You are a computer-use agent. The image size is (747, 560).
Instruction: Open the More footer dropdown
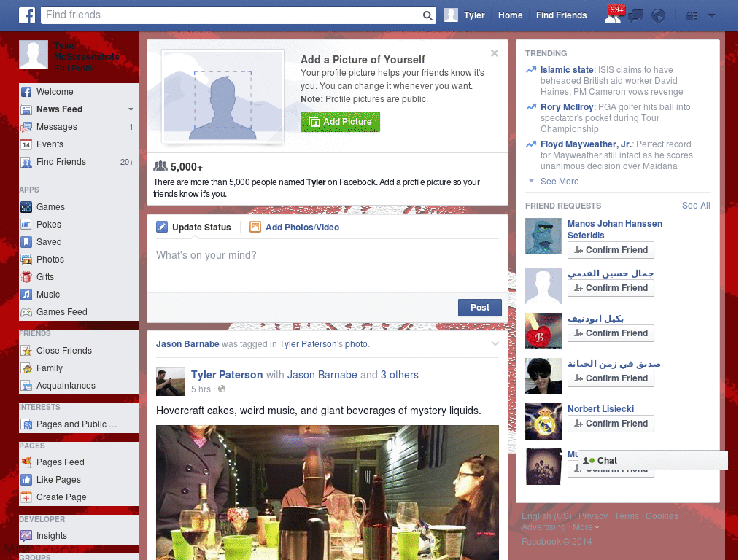pyautogui.click(x=586, y=527)
